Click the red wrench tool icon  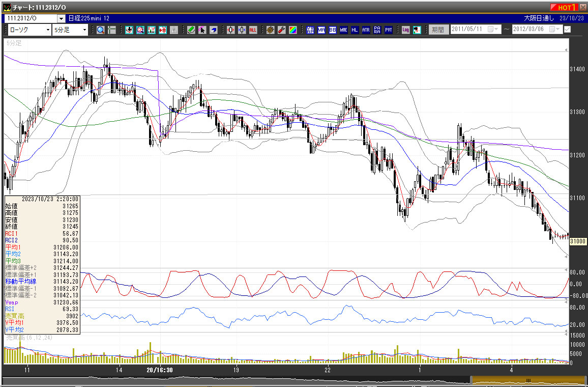point(282,30)
